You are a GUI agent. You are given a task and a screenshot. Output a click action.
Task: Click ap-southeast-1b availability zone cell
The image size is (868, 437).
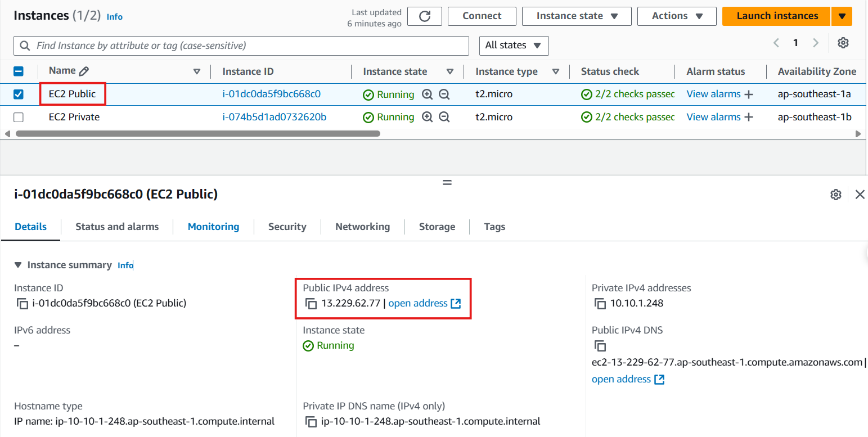pyautogui.click(x=815, y=117)
